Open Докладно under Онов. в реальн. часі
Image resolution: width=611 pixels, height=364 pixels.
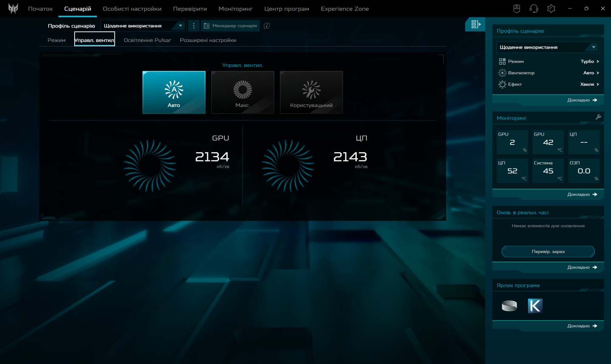point(582,267)
